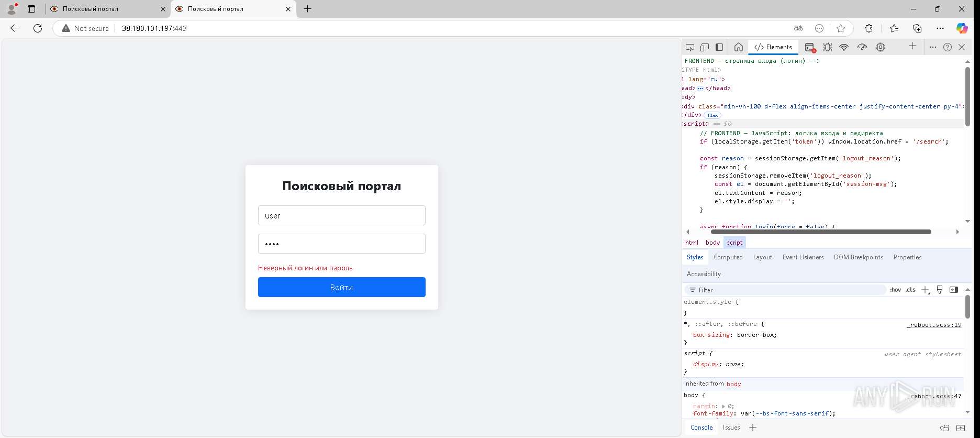
Task: Toggle the .cls class editor
Action: tap(910, 290)
